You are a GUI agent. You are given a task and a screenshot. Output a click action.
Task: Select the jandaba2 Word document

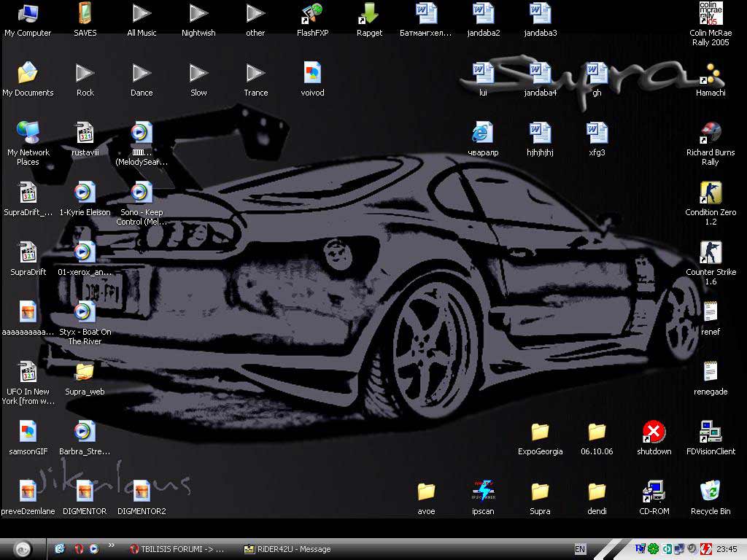(x=483, y=15)
